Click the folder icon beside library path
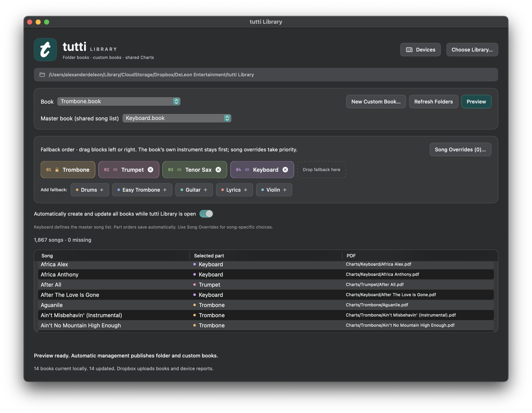 [x=42, y=75]
